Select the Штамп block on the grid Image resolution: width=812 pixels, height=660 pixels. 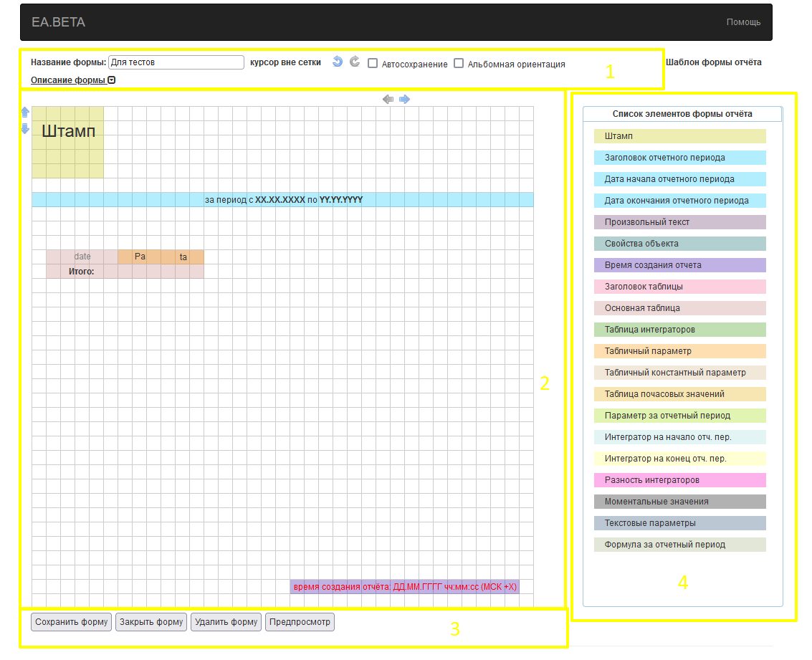point(68,142)
